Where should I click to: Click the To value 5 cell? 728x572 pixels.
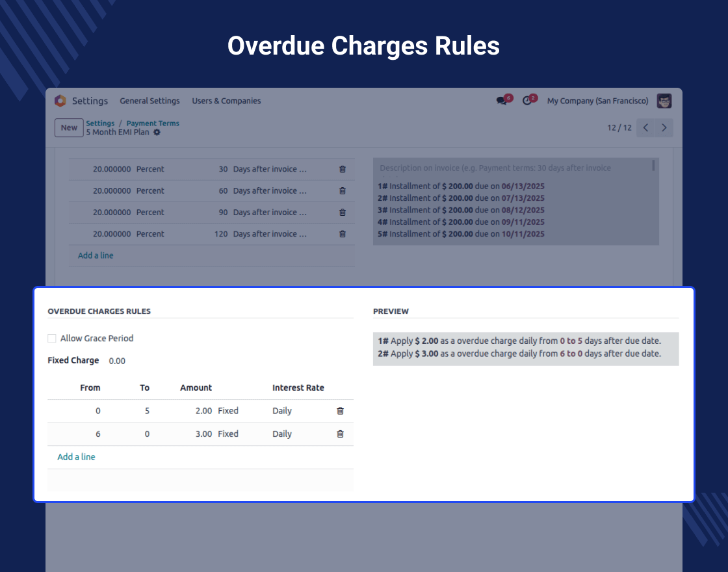coord(147,411)
